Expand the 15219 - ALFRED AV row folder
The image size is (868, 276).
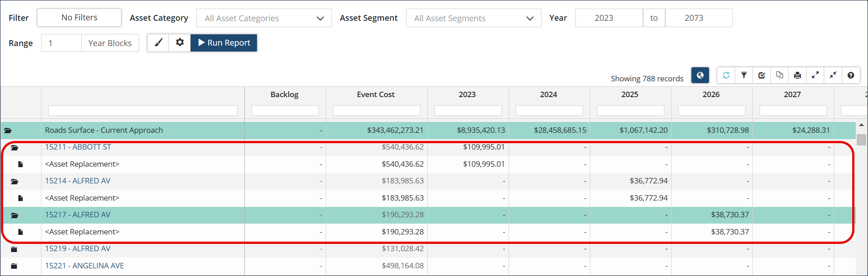point(14,249)
